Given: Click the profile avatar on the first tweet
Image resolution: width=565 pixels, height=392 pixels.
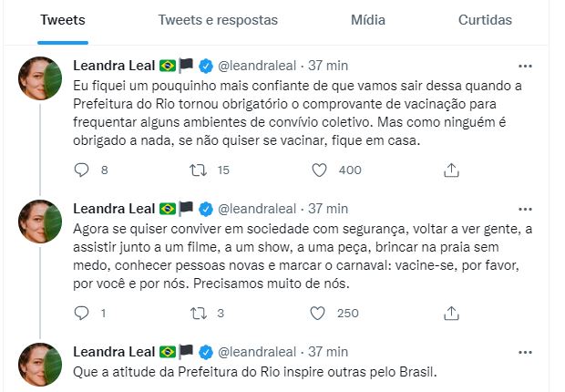Looking at the screenshot, I should click(x=40, y=77).
